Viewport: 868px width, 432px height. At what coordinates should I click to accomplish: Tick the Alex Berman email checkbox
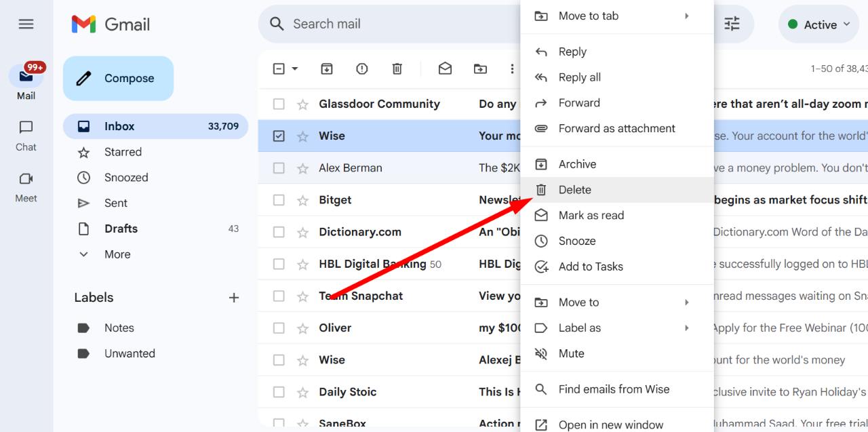coord(279,168)
